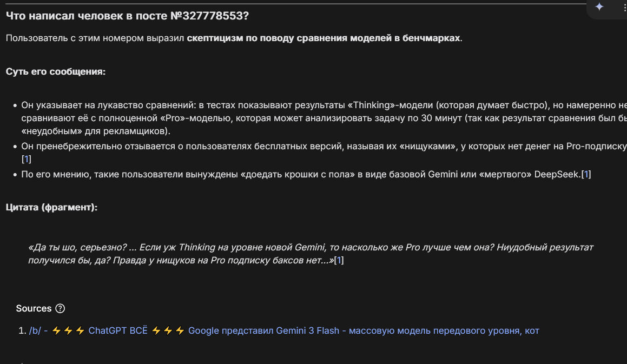The image size is (627, 364).
Task: Click the «Суть его сообщения» heading
Action: (56, 71)
